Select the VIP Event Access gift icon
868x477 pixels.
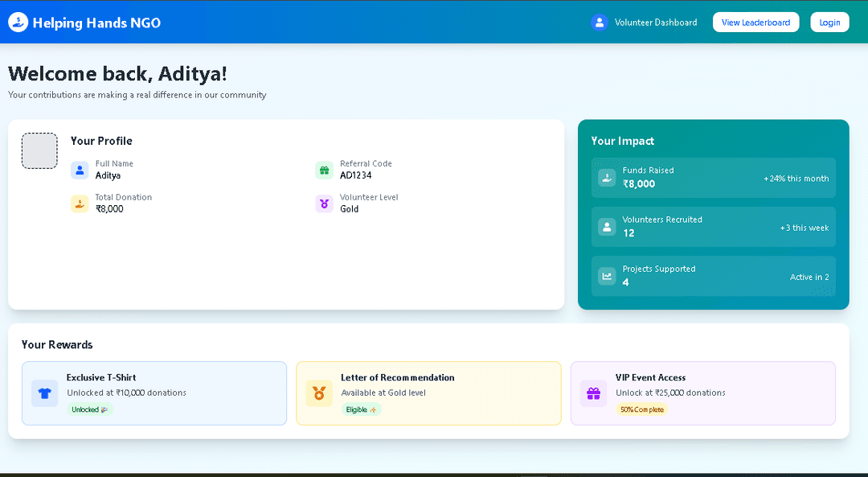pos(593,393)
